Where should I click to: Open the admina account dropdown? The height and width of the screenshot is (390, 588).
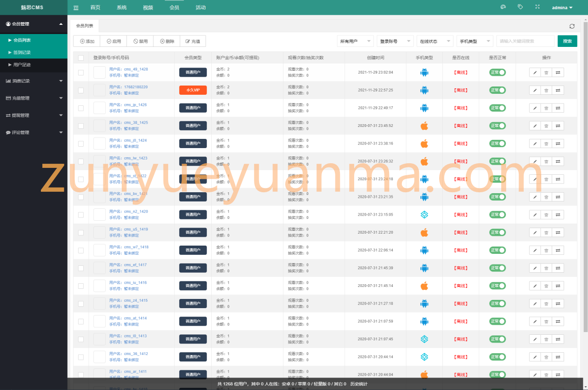(562, 7)
